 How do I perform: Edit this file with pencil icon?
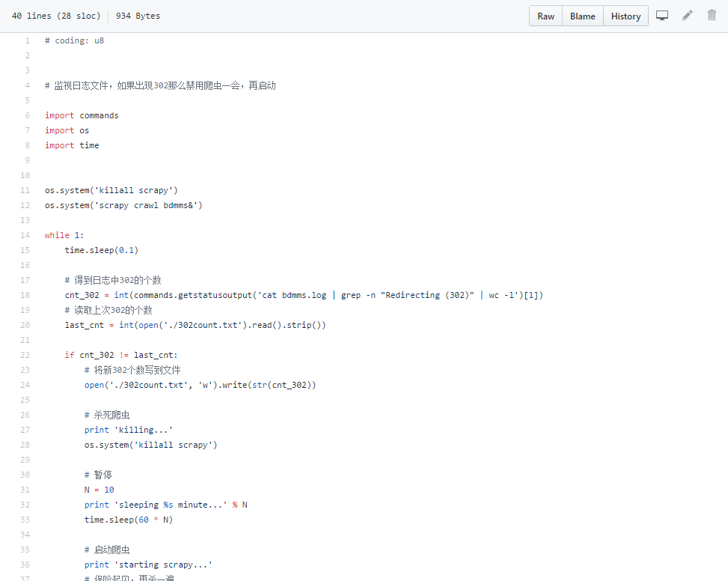687,15
